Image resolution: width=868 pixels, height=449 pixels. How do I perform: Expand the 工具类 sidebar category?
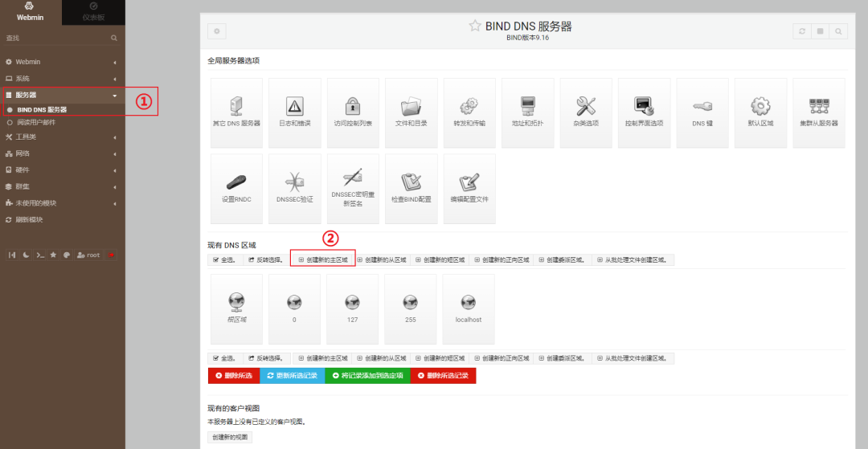(63, 137)
